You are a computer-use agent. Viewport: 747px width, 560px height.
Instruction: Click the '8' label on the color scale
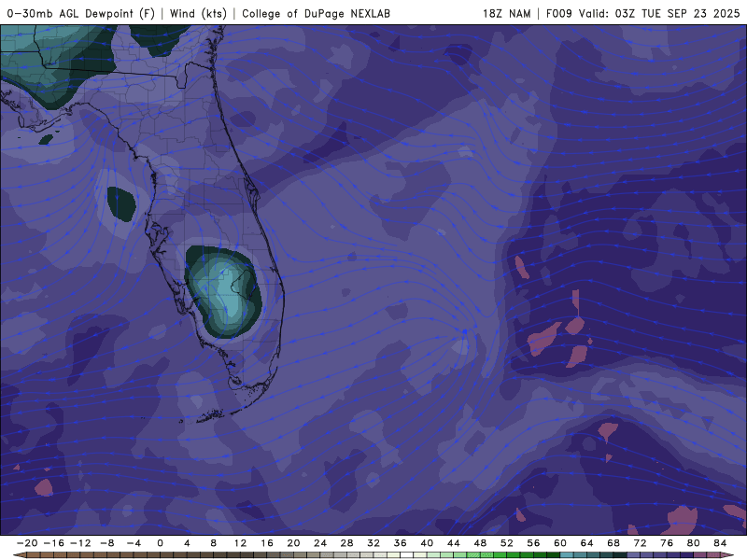[x=214, y=543]
